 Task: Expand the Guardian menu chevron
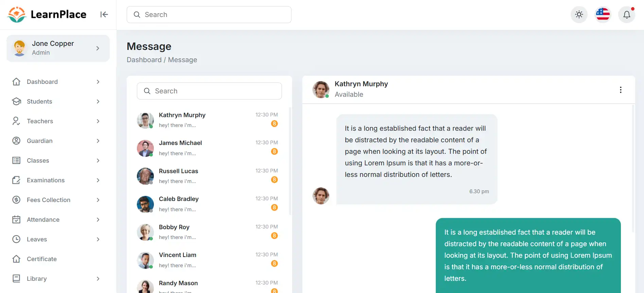pyautogui.click(x=98, y=141)
